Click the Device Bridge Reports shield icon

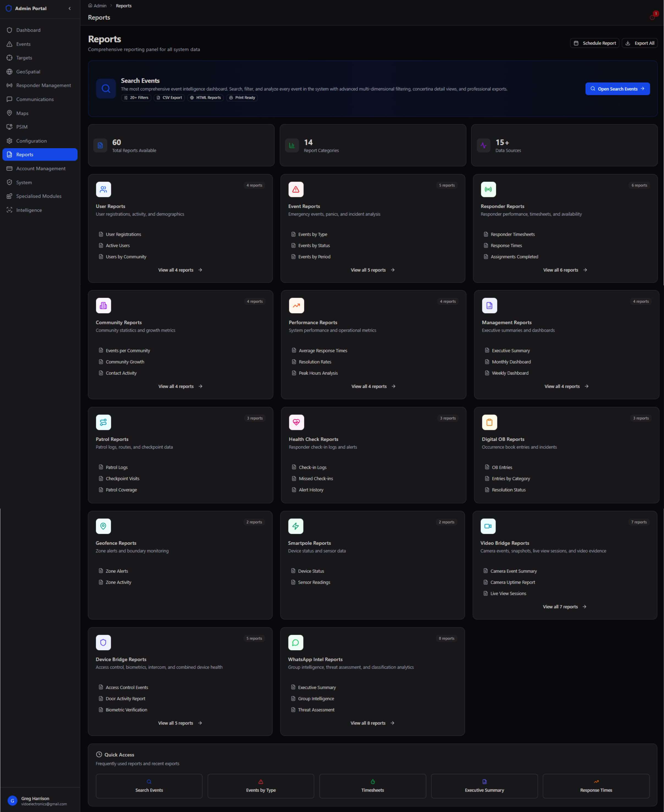tap(103, 643)
